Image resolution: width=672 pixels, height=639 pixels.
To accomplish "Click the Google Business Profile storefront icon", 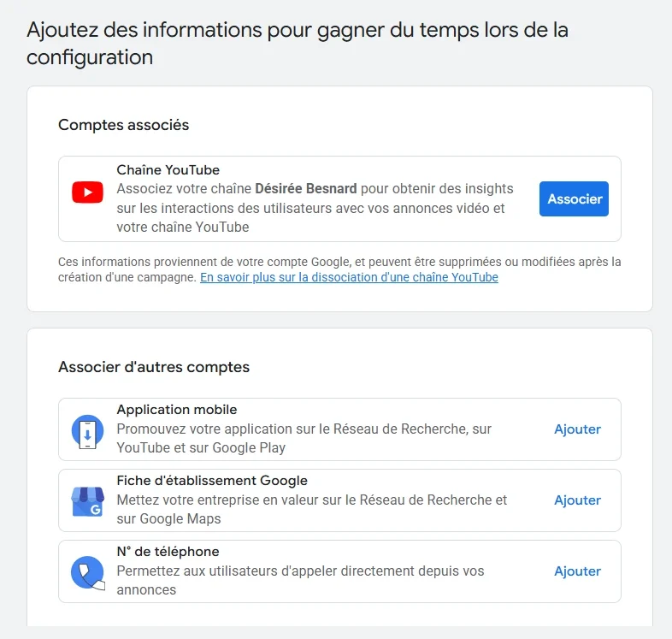I will coord(87,502).
